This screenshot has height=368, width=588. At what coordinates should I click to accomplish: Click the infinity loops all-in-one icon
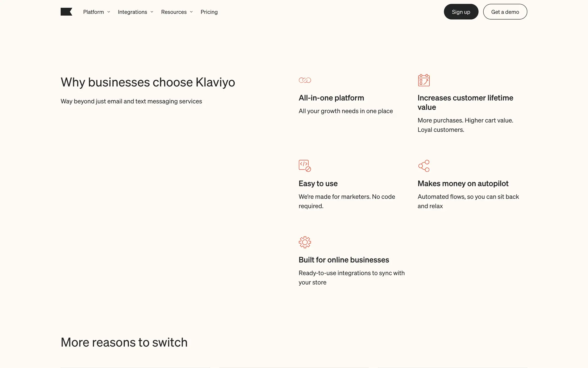(x=305, y=80)
